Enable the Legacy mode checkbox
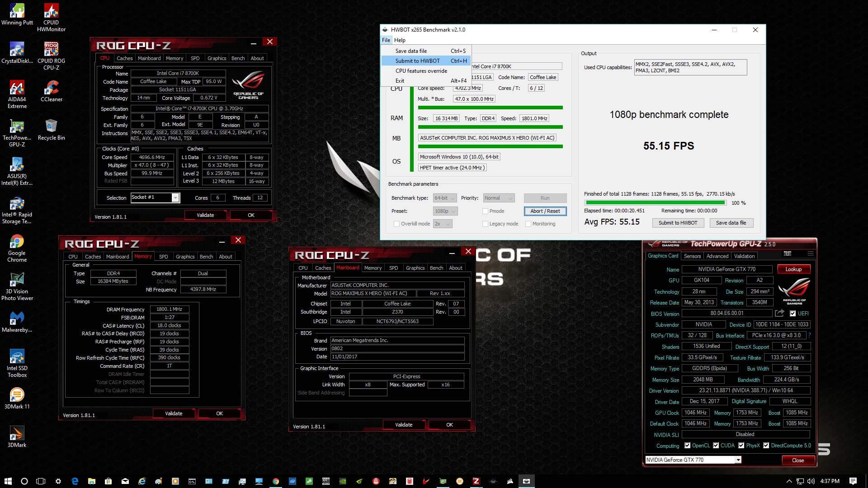 tap(485, 224)
